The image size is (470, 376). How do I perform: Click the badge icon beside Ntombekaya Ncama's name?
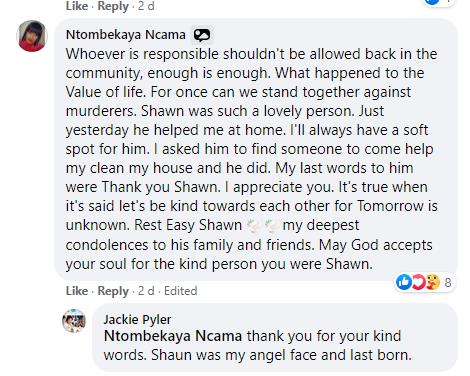point(202,35)
